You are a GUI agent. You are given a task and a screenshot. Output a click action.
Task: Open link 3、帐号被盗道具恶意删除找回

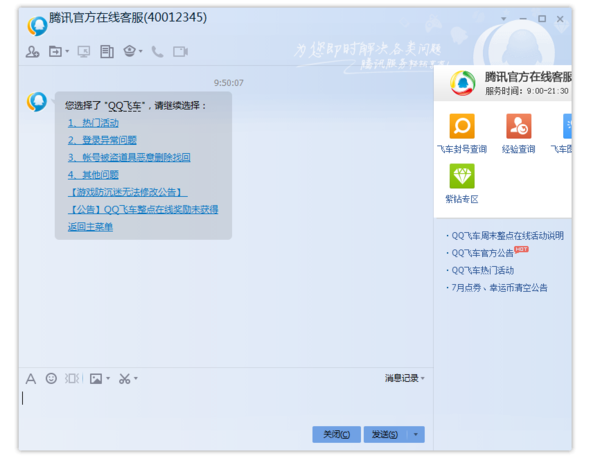(129, 157)
